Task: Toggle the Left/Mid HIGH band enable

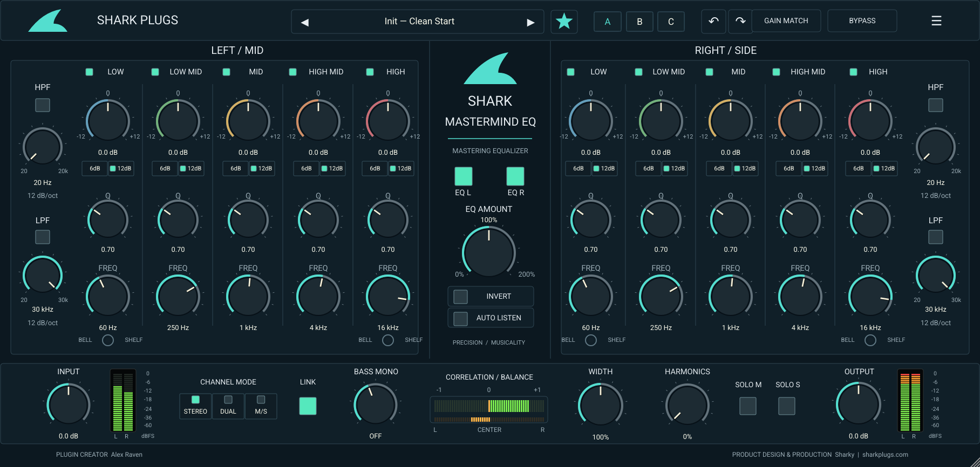Action: pos(370,72)
